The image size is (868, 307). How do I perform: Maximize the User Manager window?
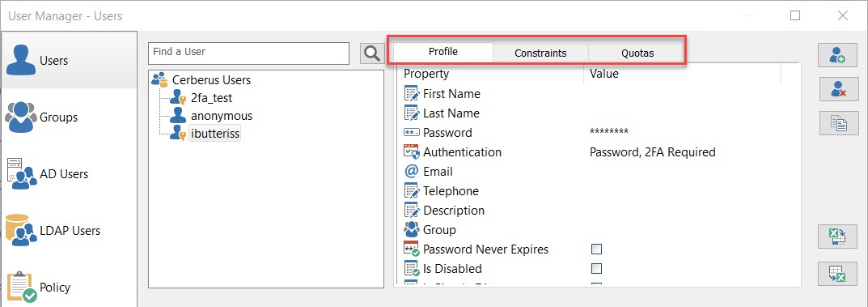coord(795,15)
